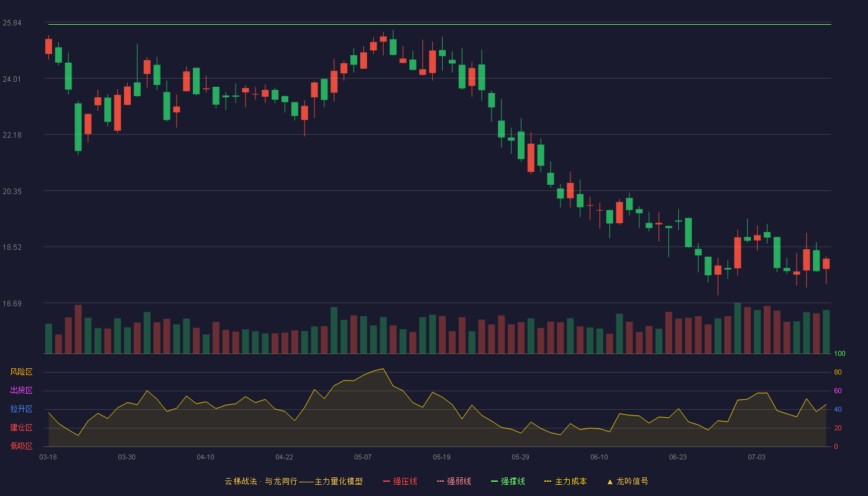Toggle the 强撑线 legend label
Viewport: 868px width, 496px height.
pos(513,481)
